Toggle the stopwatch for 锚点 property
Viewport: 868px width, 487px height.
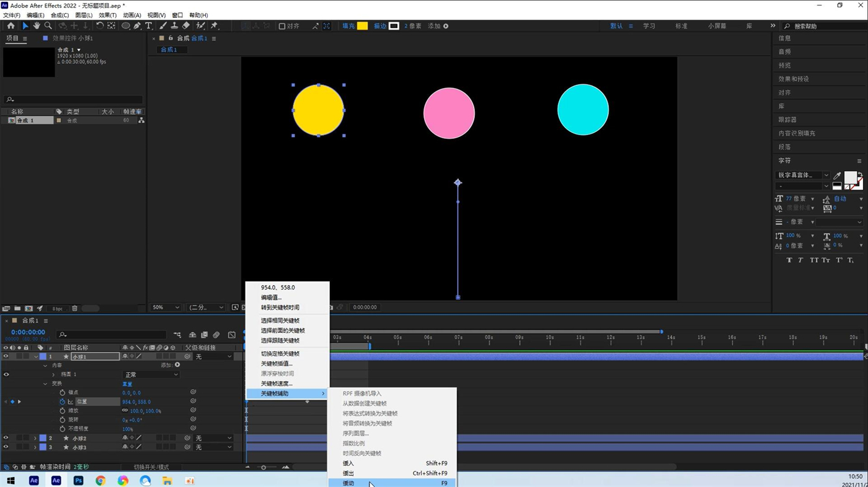62,393
